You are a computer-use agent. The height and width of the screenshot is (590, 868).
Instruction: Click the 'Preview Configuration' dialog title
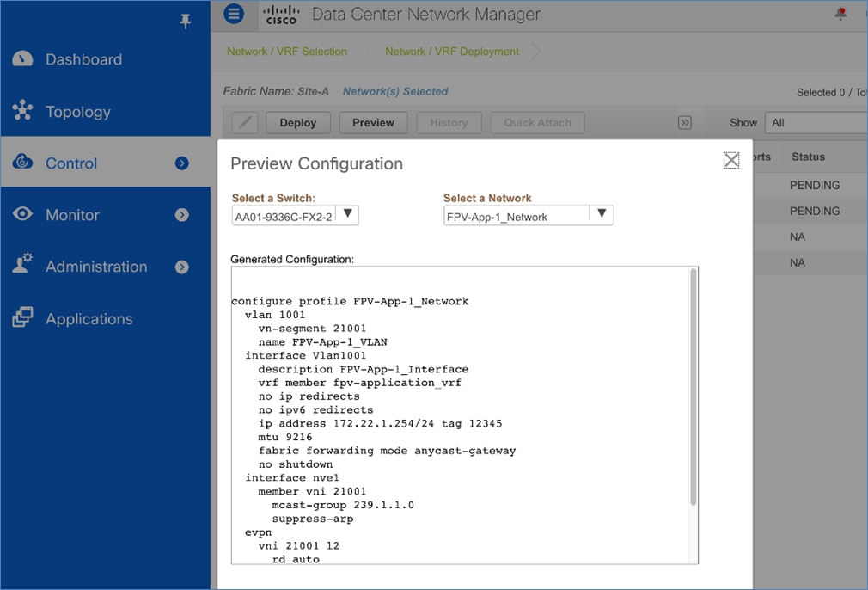click(316, 163)
